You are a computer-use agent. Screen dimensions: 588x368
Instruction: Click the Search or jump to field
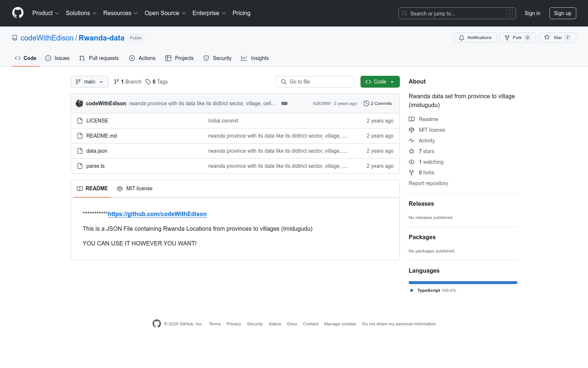click(x=457, y=13)
